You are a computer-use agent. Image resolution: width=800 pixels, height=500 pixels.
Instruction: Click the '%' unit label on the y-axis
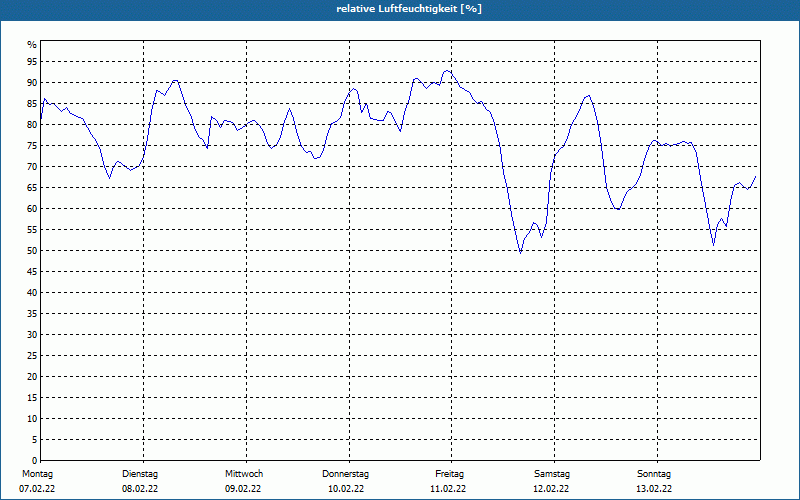pos(32,45)
